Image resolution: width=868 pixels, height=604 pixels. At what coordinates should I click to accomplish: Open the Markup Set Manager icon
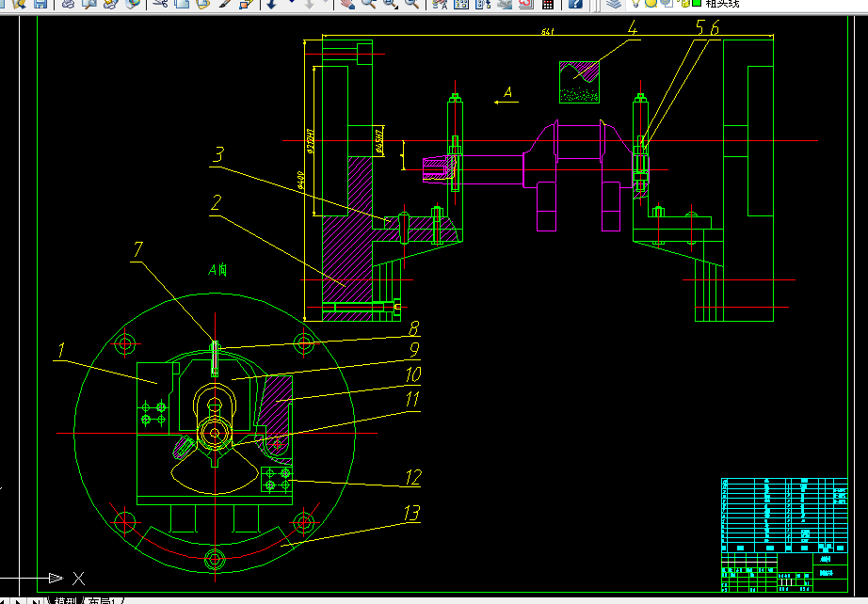pos(526,4)
